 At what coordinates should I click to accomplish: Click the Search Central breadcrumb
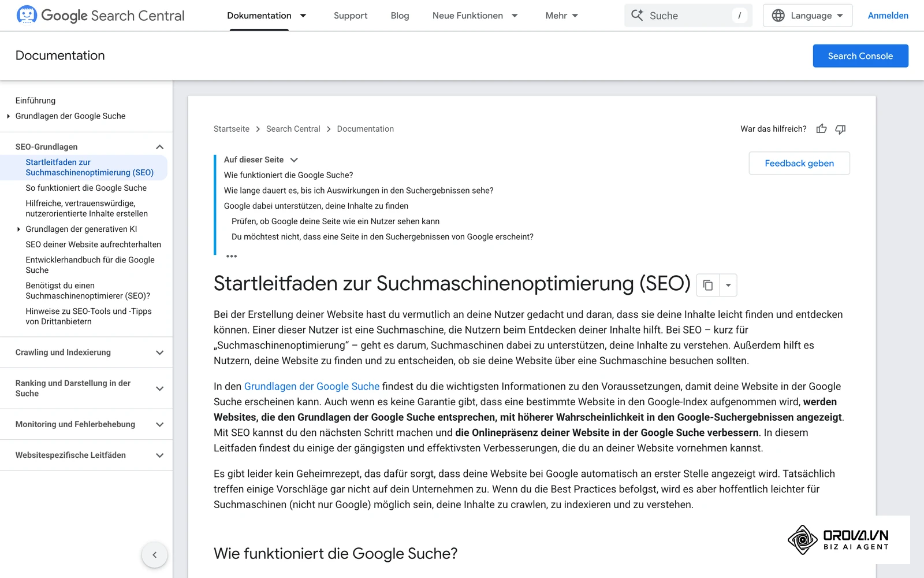(x=293, y=129)
